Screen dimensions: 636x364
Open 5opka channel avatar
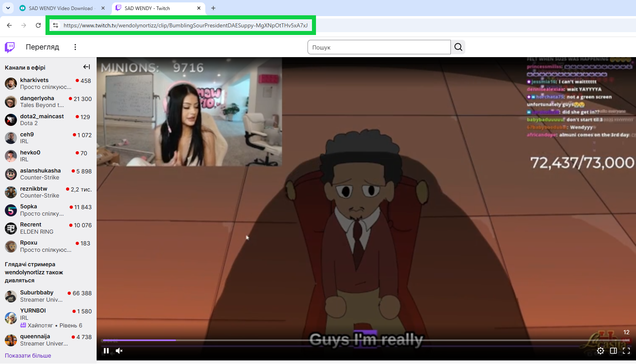coord(11,210)
